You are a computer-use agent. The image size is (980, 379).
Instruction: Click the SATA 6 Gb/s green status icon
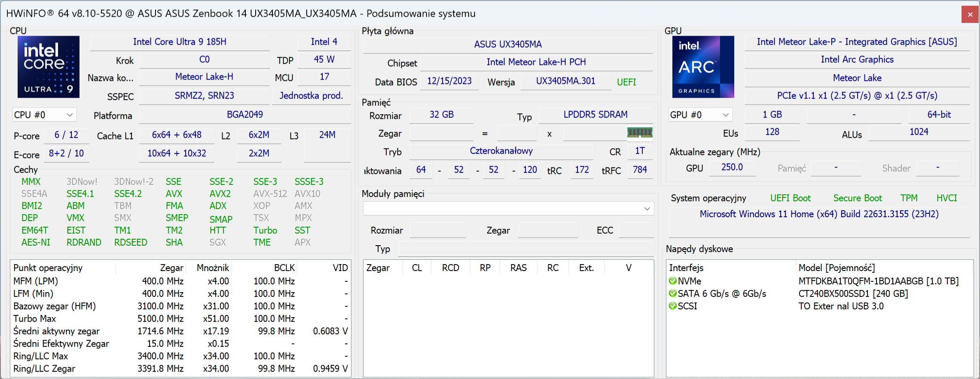tap(673, 293)
